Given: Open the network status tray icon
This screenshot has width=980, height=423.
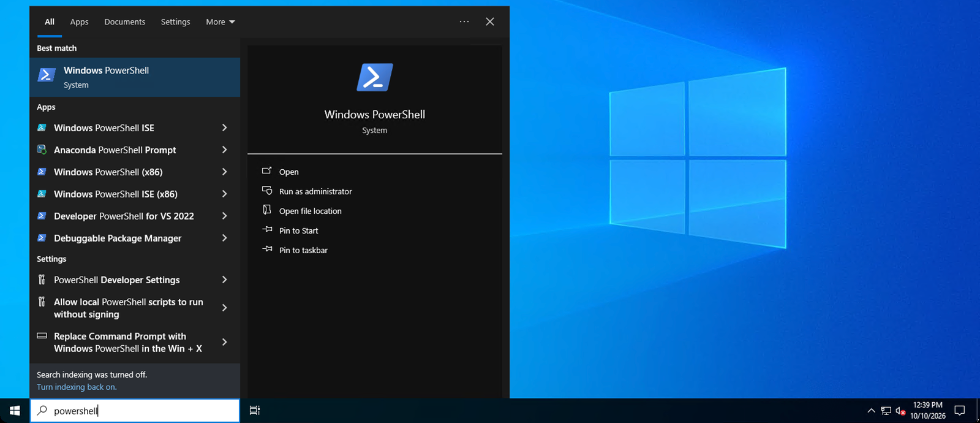Looking at the screenshot, I should pyautogui.click(x=886, y=411).
